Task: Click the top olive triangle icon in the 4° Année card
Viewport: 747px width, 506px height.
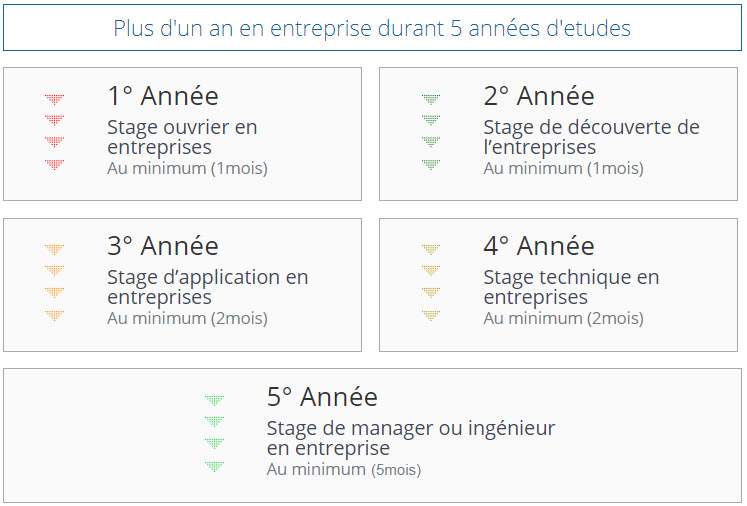Action: tap(431, 249)
